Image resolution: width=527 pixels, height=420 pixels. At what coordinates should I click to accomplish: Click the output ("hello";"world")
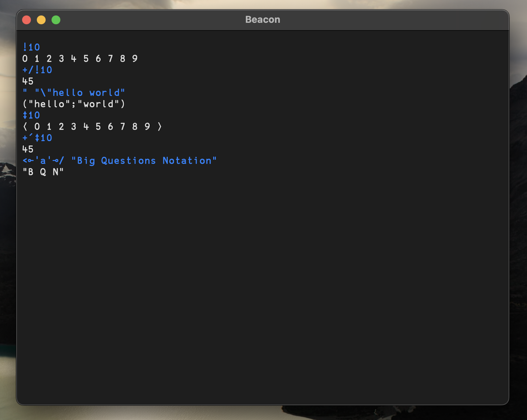pyautogui.click(x=74, y=104)
